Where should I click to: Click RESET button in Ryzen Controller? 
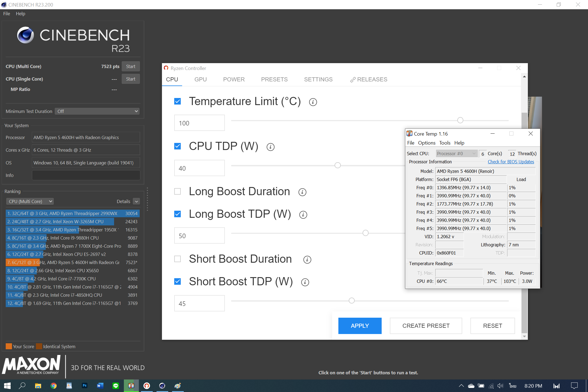coord(493,326)
